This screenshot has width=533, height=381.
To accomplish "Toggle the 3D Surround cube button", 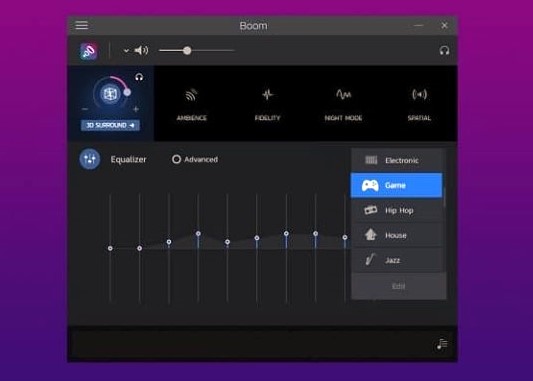I will click(x=110, y=93).
